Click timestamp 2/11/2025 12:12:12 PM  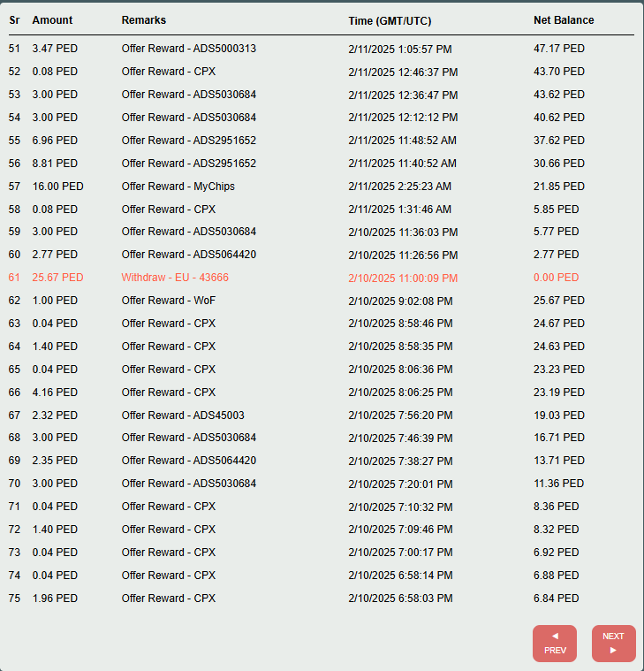[403, 118]
